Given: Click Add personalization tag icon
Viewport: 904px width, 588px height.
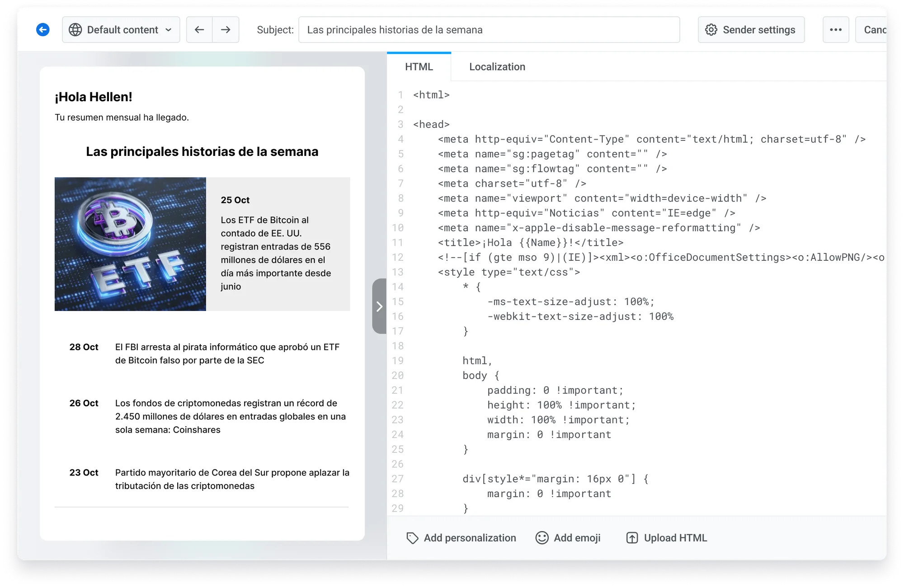Looking at the screenshot, I should point(412,538).
